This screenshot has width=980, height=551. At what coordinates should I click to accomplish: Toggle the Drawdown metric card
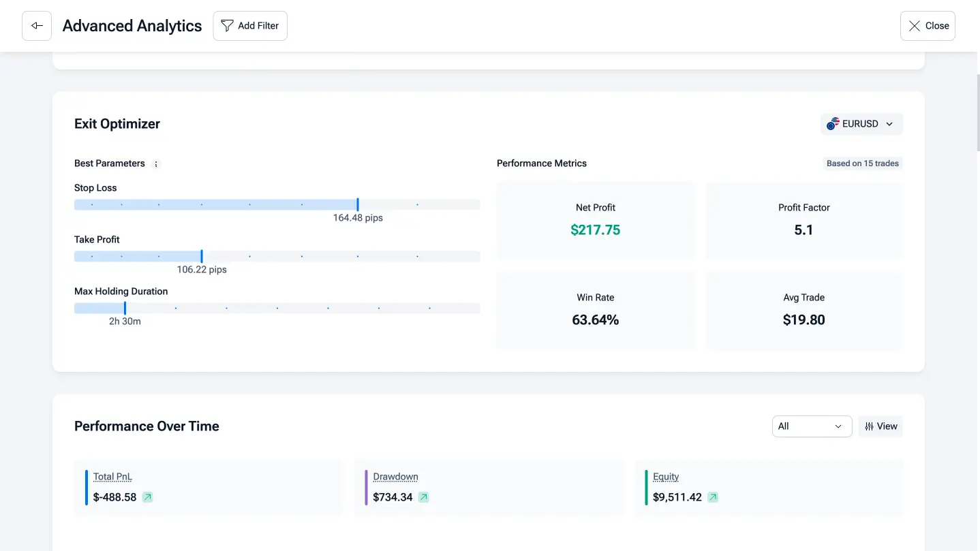click(489, 488)
